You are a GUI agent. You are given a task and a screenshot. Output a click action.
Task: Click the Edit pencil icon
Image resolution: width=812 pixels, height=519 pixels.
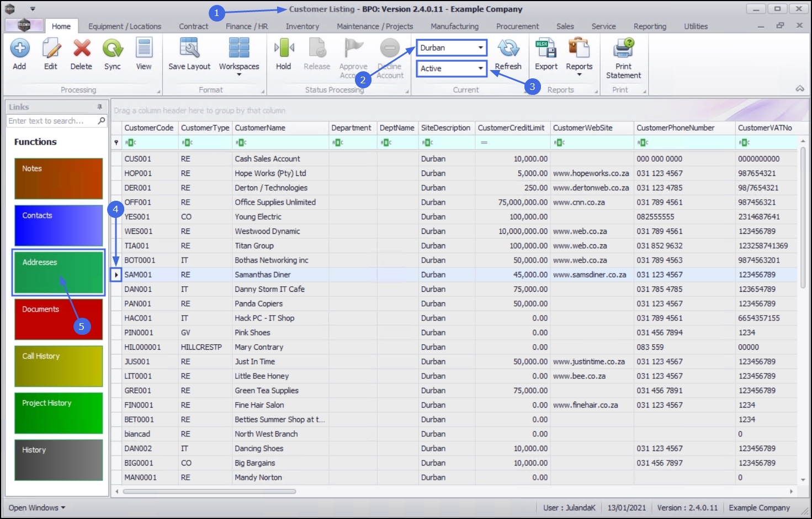(51, 49)
